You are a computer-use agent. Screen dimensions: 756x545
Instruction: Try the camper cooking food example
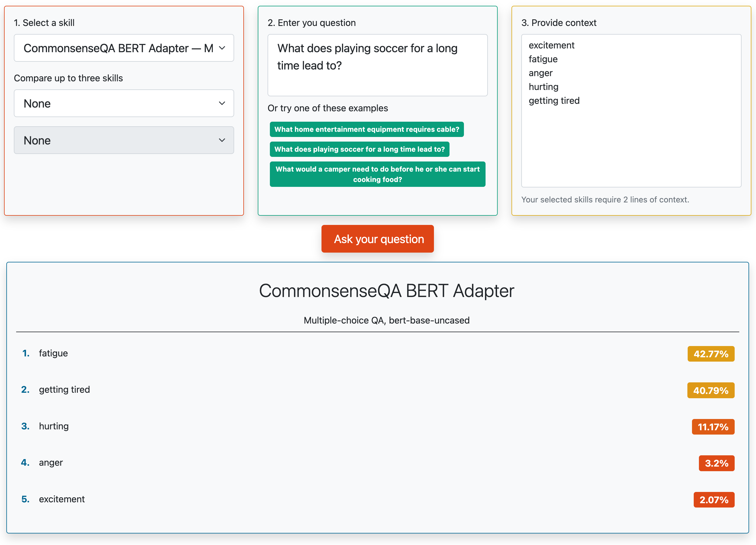click(x=377, y=174)
